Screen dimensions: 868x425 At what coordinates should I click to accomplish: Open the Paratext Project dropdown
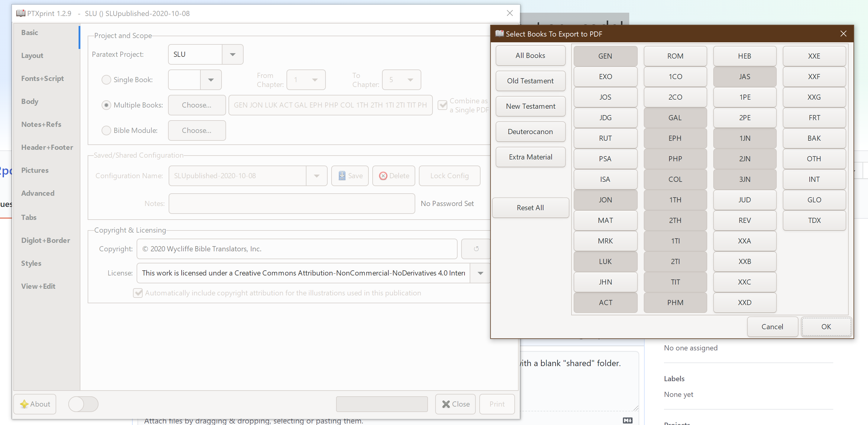pyautogui.click(x=232, y=54)
